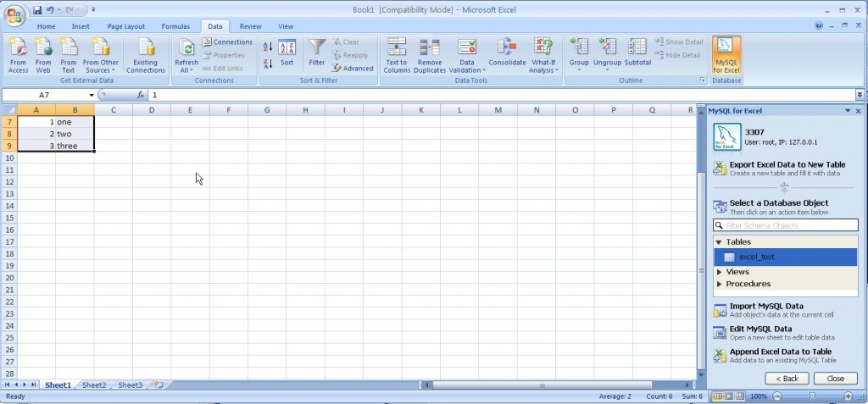The width and height of the screenshot is (868, 404).
Task: Click Filter Schema Objects search field
Action: (786, 225)
